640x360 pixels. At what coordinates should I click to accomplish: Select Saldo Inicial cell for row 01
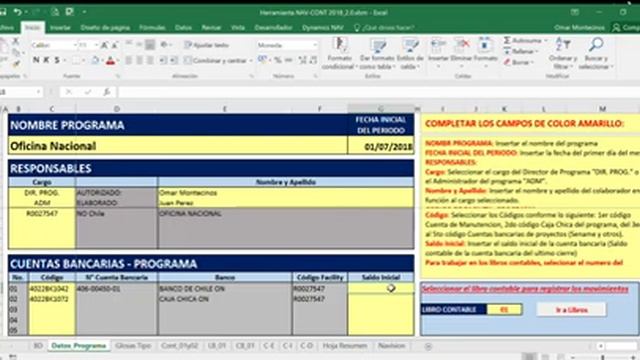click(380, 288)
